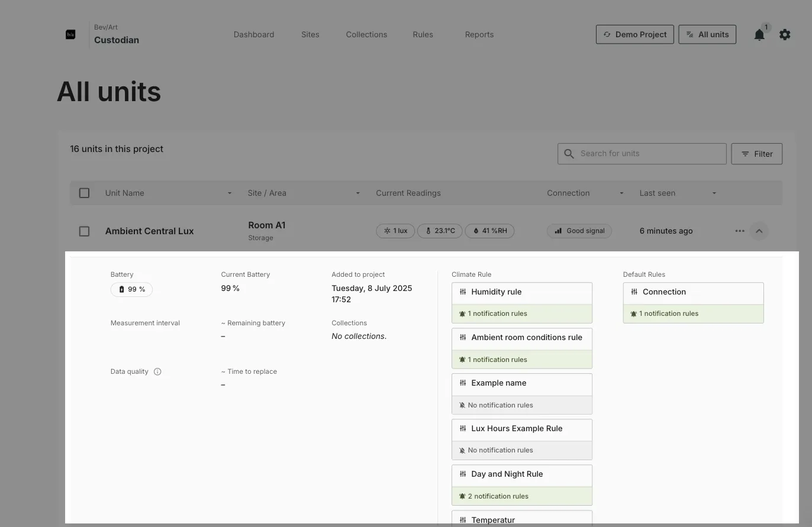The height and width of the screenshot is (527, 812).
Task: Open the Last seen column dropdown
Action: point(714,193)
